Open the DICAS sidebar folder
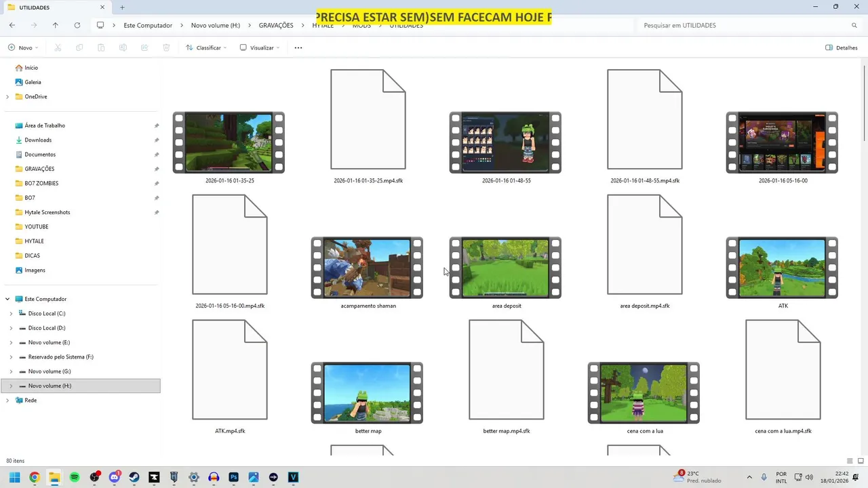The height and width of the screenshot is (488, 868). (32, 256)
